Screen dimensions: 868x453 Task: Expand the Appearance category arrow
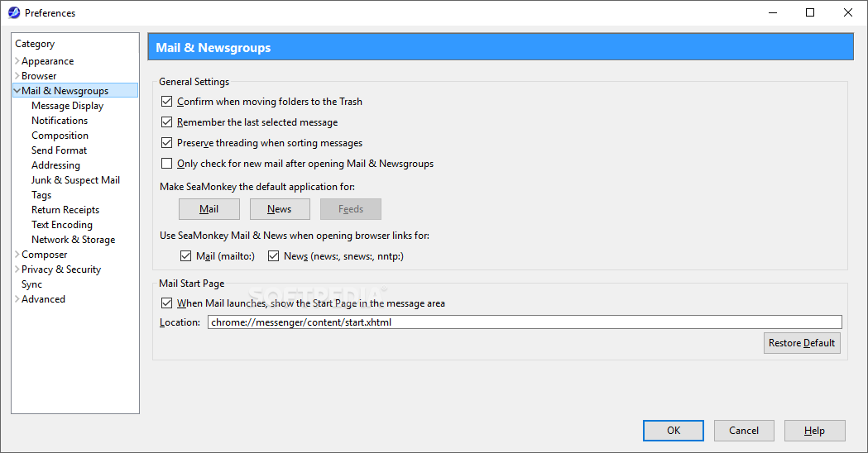click(x=17, y=61)
